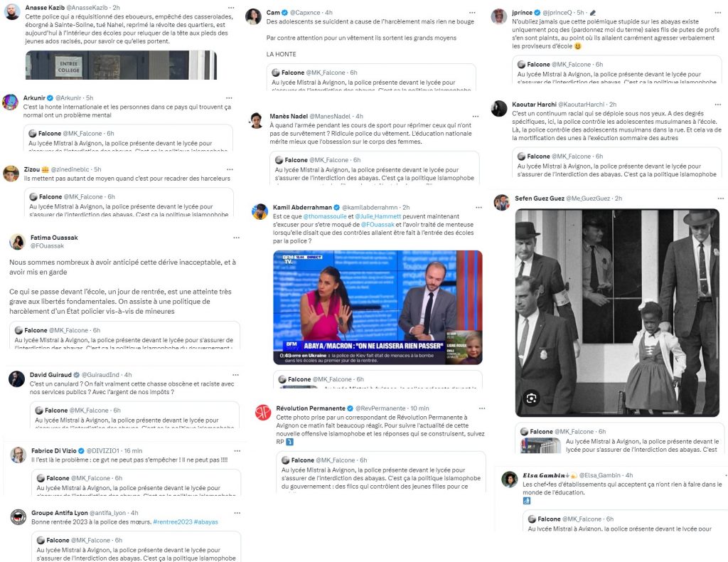Viewport: 728px width, 562px height.
Task: Open the @Julie_Hammett mention
Action: pos(378,216)
